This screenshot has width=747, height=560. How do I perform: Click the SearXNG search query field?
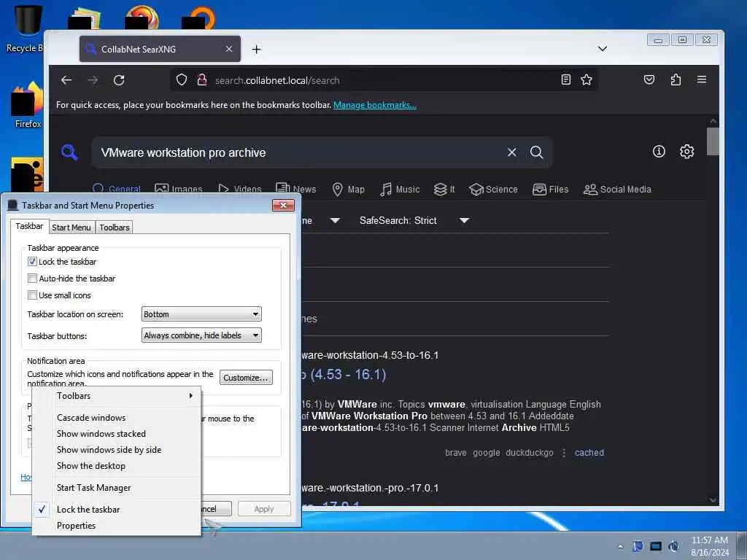pyautogui.click(x=300, y=152)
